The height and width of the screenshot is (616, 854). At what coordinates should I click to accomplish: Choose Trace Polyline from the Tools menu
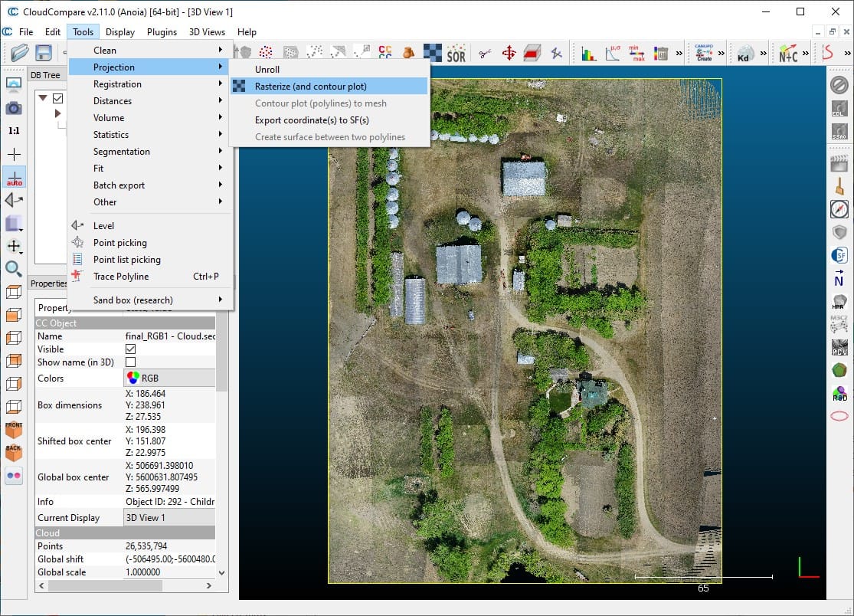(x=151, y=276)
